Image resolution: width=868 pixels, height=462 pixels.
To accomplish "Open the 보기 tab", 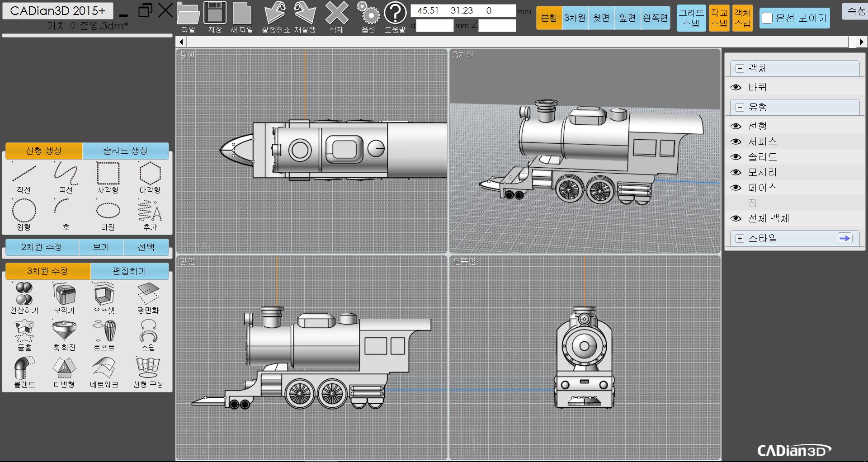I will coord(101,247).
